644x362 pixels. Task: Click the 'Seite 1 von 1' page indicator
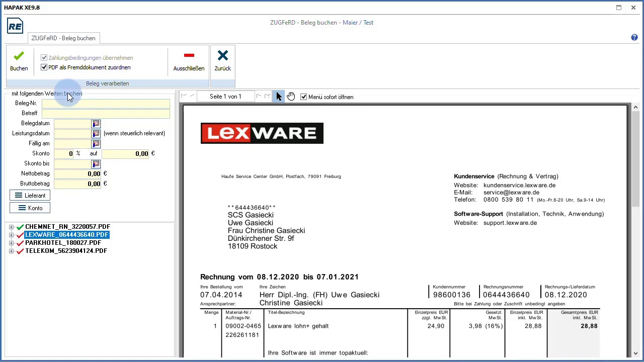tap(225, 97)
